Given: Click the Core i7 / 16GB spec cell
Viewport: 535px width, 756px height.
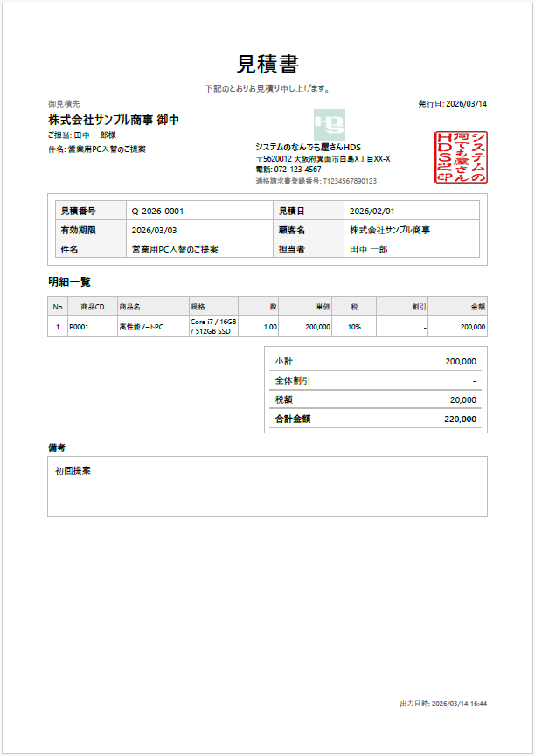Looking at the screenshot, I should 213,326.
